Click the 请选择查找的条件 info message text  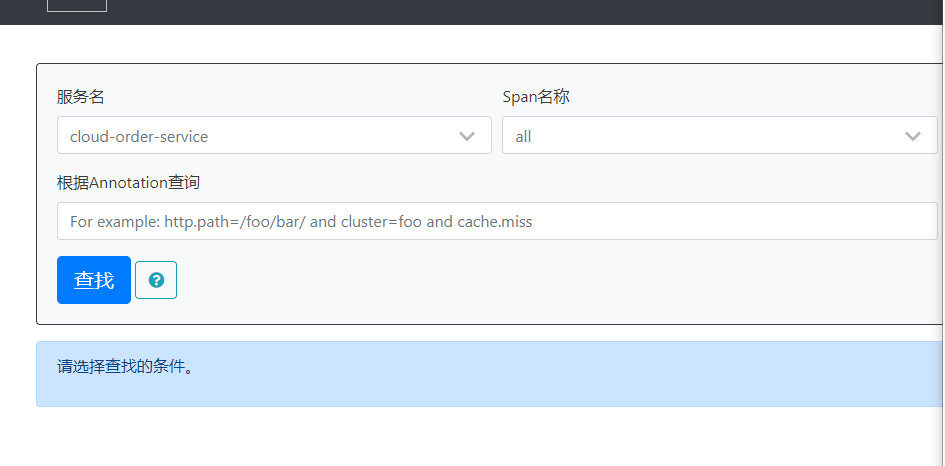(125, 366)
